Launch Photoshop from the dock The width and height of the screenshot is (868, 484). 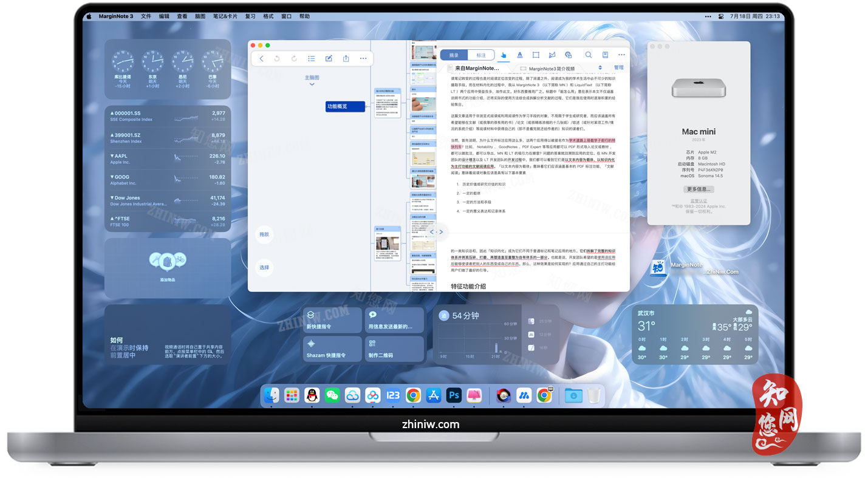click(x=453, y=395)
